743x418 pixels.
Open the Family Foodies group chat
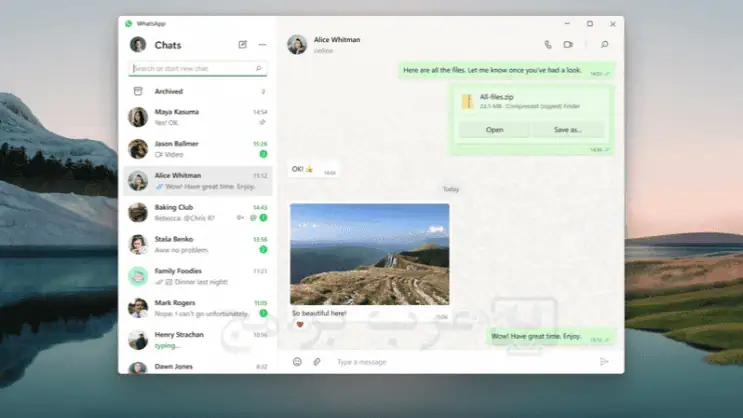(x=198, y=276)
